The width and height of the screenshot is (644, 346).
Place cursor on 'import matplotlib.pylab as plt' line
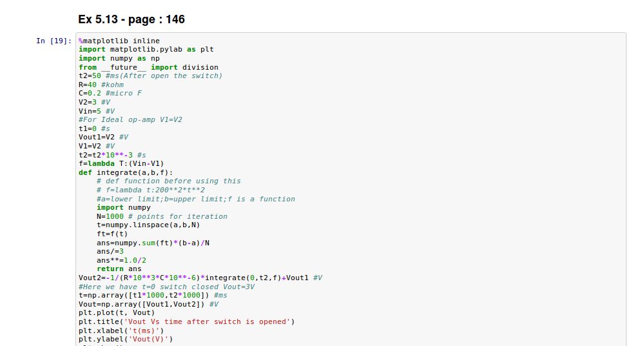point(146,49)
